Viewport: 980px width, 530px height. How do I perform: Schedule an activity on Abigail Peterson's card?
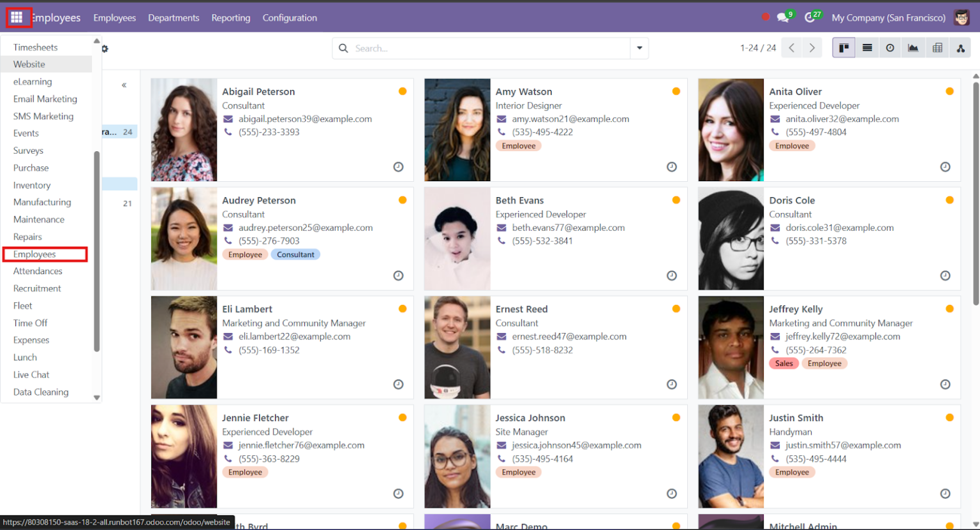398,166
